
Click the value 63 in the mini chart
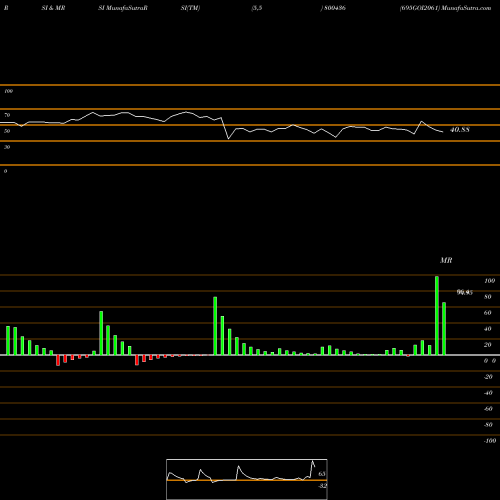point(322,474)
